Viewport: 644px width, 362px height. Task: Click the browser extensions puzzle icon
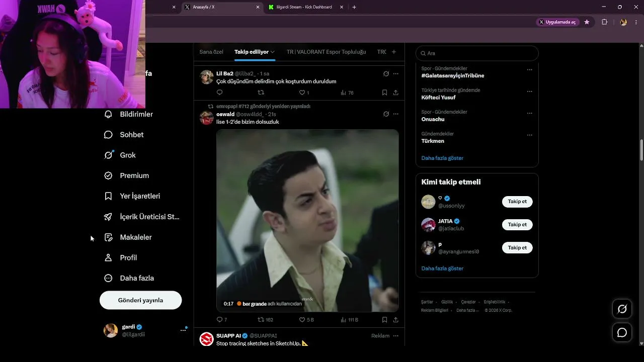click(605, 22)
